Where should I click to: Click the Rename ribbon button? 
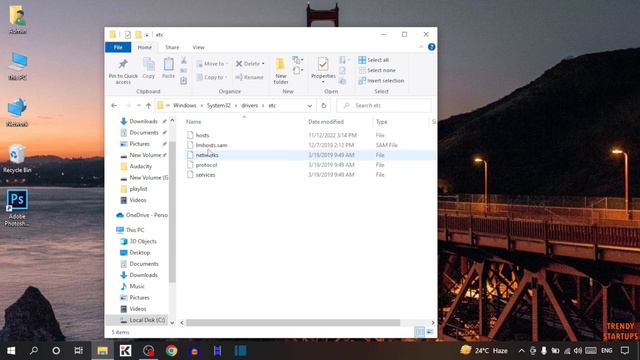click(249, 77)
